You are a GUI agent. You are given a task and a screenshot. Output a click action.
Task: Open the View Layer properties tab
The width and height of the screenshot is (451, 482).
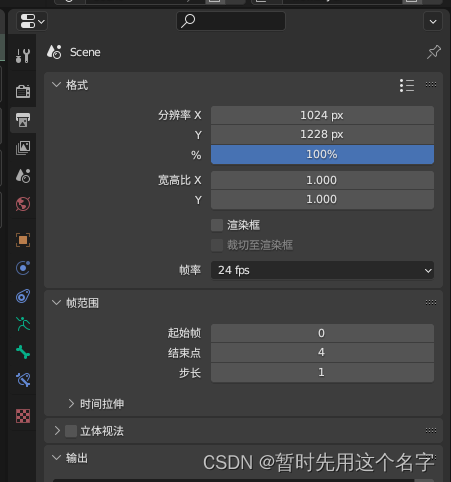click(23, 148)
